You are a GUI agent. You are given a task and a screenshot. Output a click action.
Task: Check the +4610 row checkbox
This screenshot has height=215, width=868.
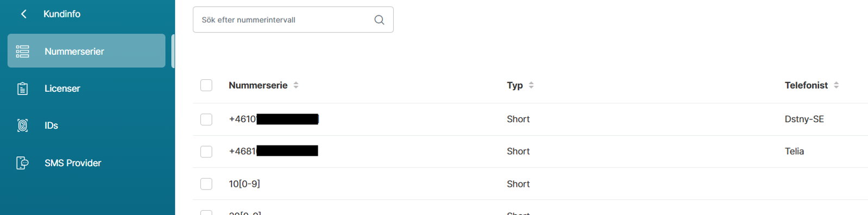click(x=206, y=119)
